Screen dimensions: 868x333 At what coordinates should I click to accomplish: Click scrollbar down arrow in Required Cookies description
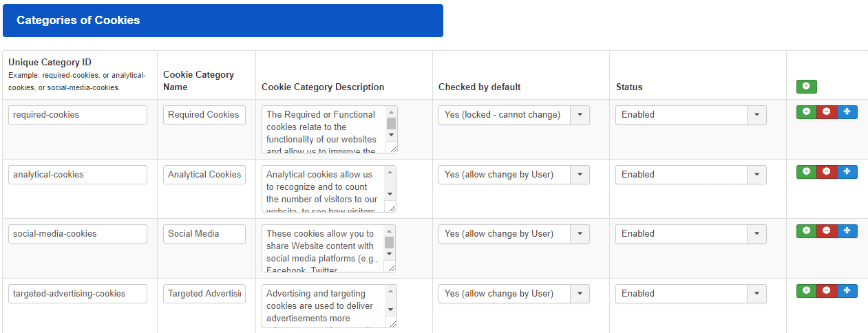(x=391, y=135)
